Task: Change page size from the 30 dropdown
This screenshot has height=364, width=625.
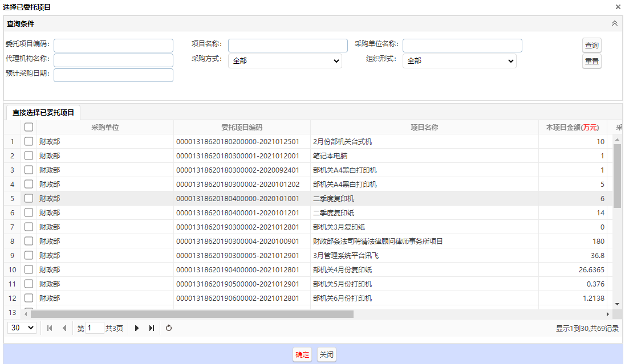Action: [23, 328]
